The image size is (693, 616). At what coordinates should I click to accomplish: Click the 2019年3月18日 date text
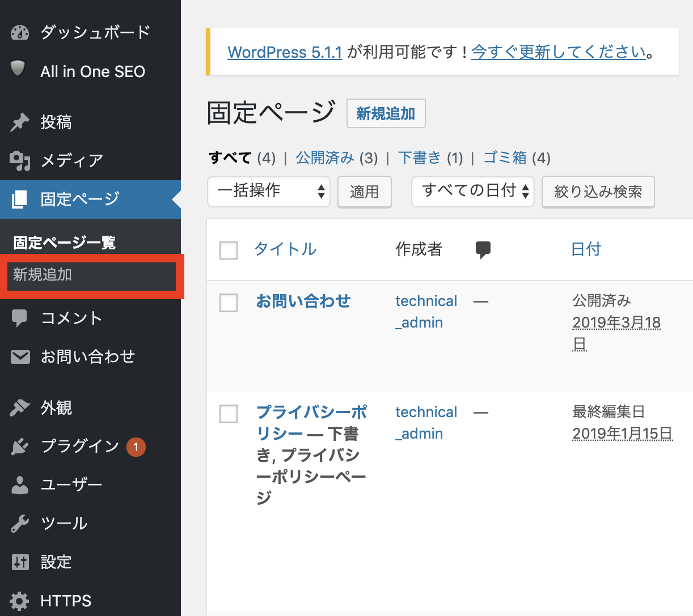click(x=616, y=333)
